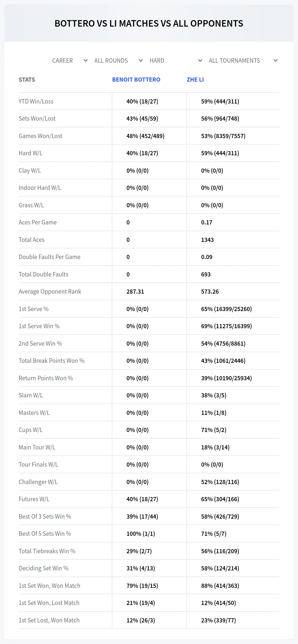
Task: Click the page title heading
Action: tap(149, 23)
